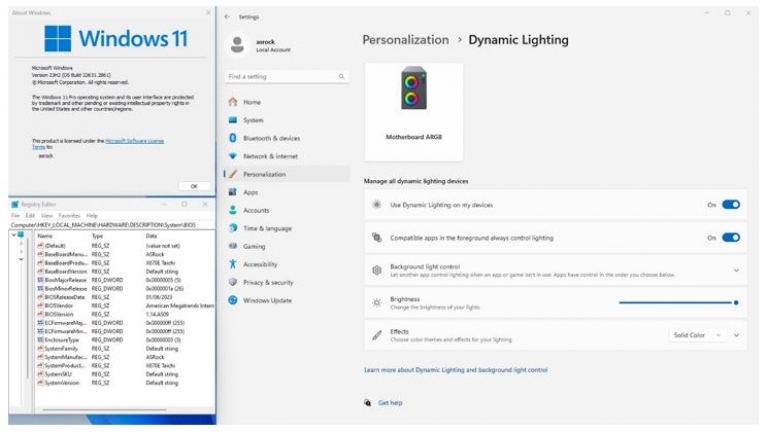This screenshot has width=768, height=432.
Task: Click Personalization in the breadcrumb
Action: (406, 40)
